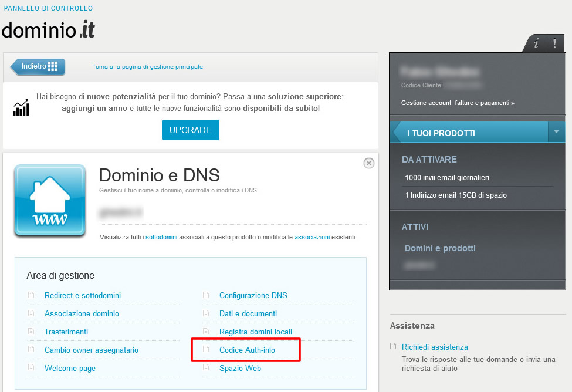
Task: Click the Indietro back button
Action: point(38,67)
